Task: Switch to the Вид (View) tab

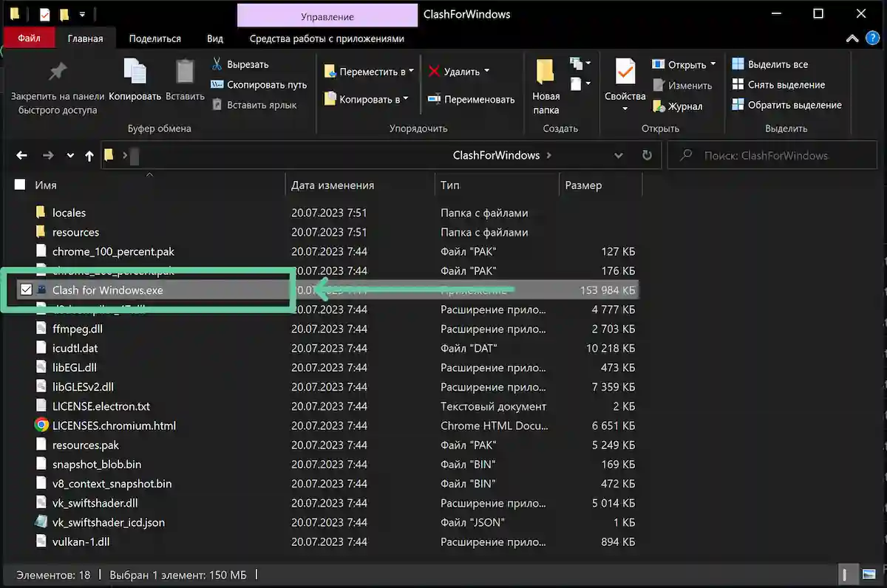Action: click(x=215, y=38)
